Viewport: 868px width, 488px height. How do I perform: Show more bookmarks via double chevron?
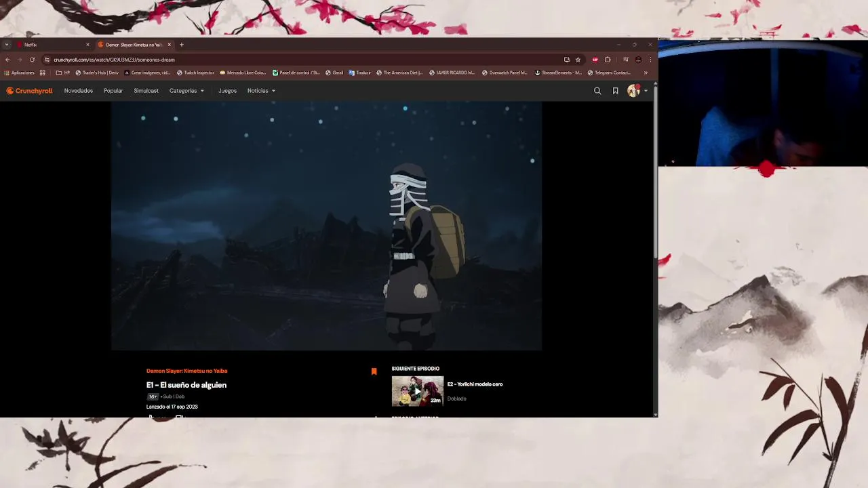point(646,73)
